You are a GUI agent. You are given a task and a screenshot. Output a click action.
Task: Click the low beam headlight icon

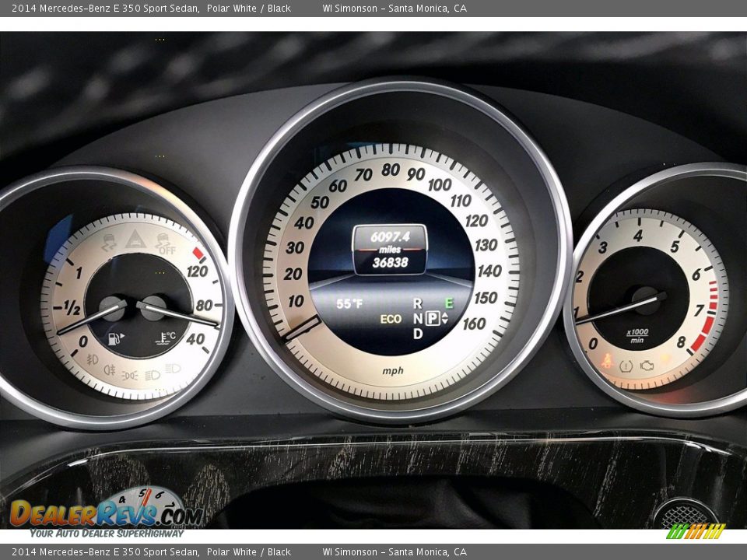click(x=152, y=375)
